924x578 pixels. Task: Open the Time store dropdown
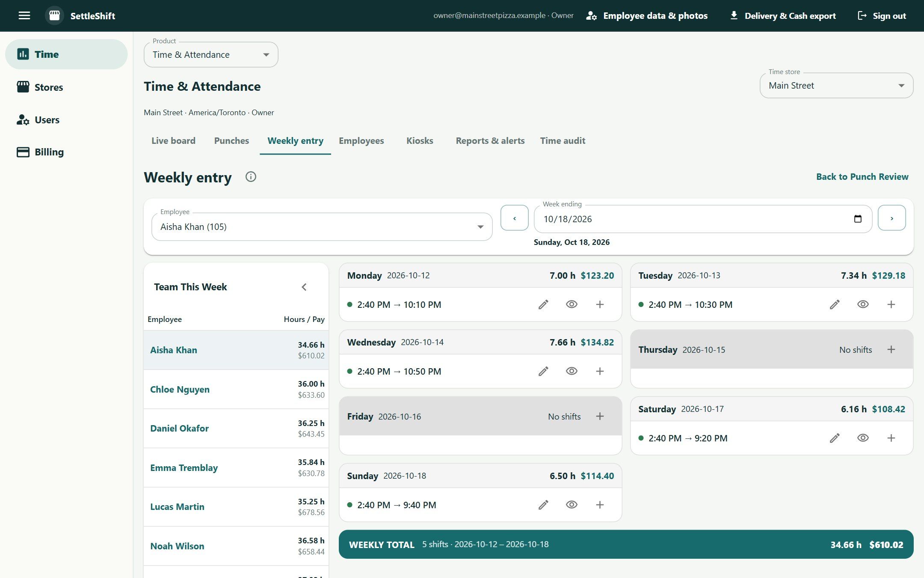pos(836,85)
